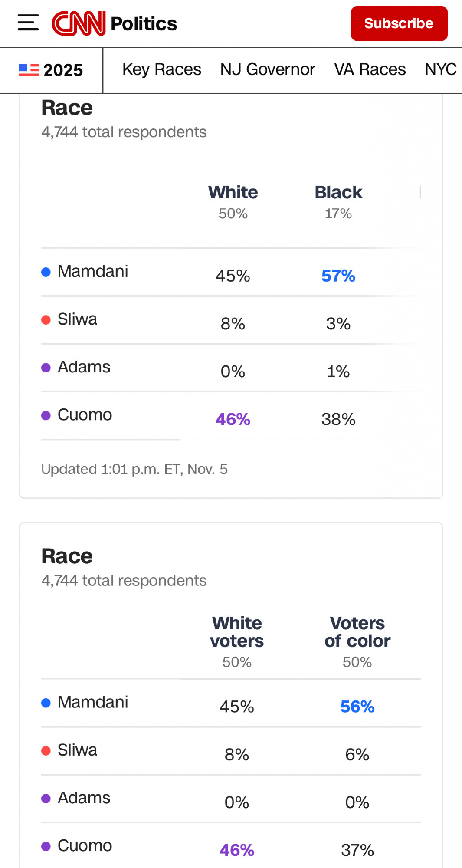Open the NYC tab

coord(440,69)
